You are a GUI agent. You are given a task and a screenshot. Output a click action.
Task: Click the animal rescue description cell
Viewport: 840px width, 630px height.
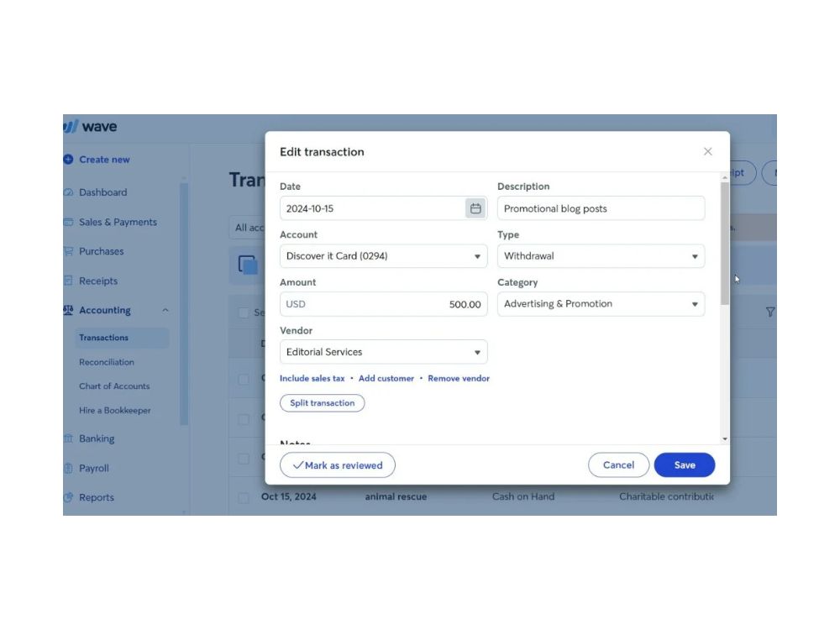(396, 496)
